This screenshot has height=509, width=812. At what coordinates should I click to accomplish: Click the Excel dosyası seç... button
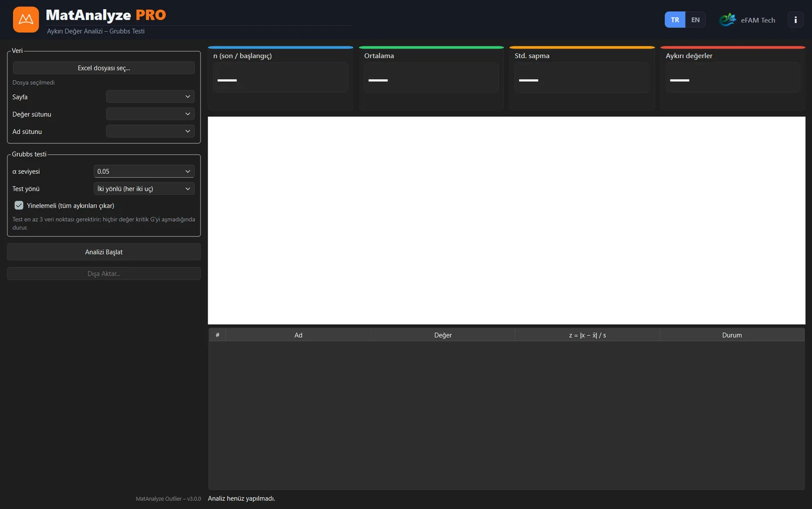104,68
